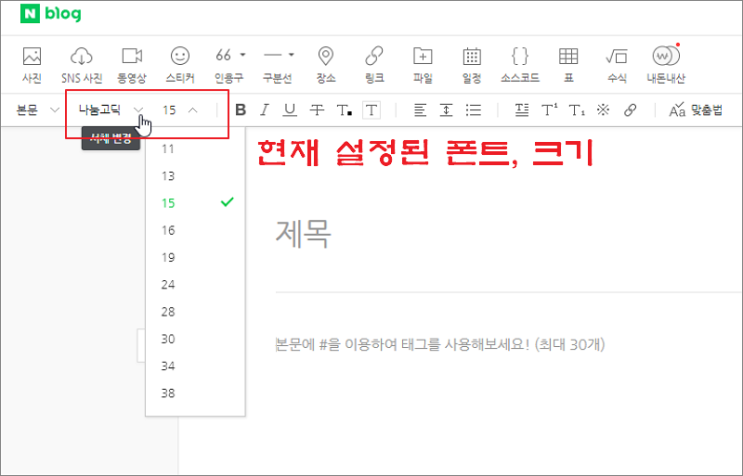This screenshot has width=743, height=476.
Task: Toggle superscript formatting
Action: point(549,110)
